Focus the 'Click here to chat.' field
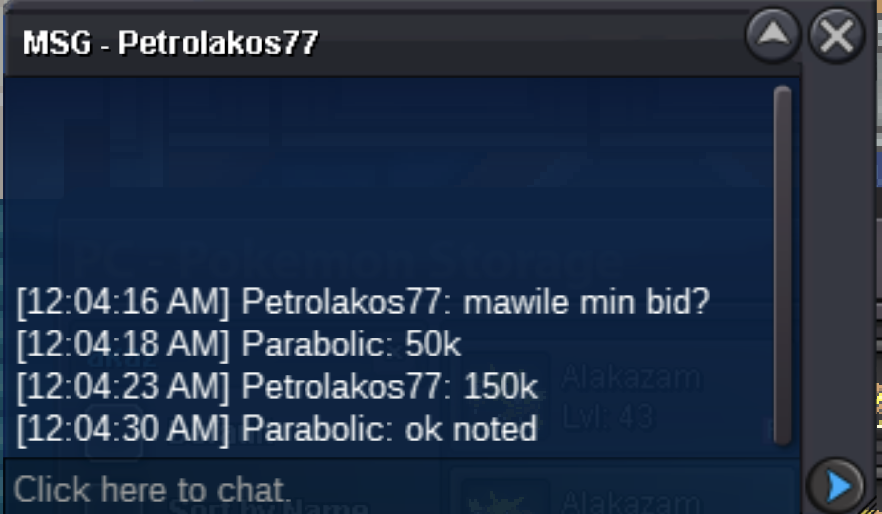The height and width of the screenshot is (514, 882). click(x=402, y=488)
